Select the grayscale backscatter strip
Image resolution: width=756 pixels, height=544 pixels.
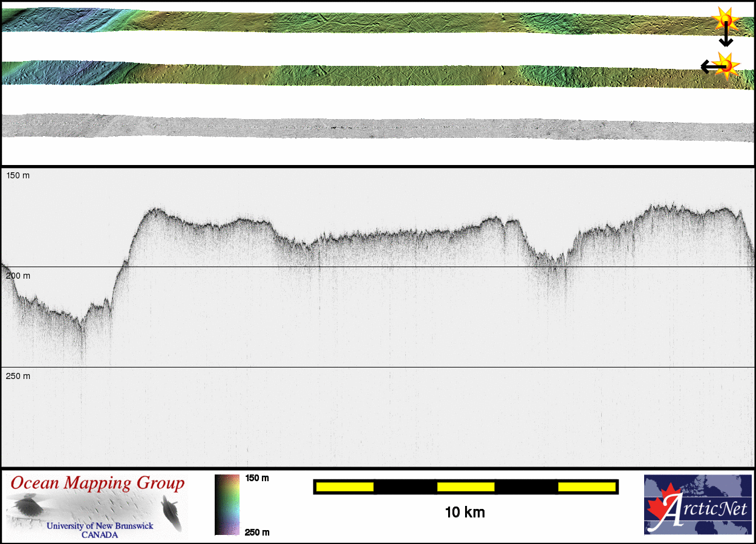[x=375, y=127]
